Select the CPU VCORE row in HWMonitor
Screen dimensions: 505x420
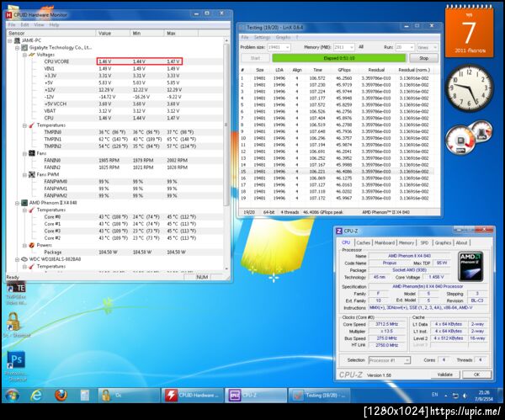[114, 61]
